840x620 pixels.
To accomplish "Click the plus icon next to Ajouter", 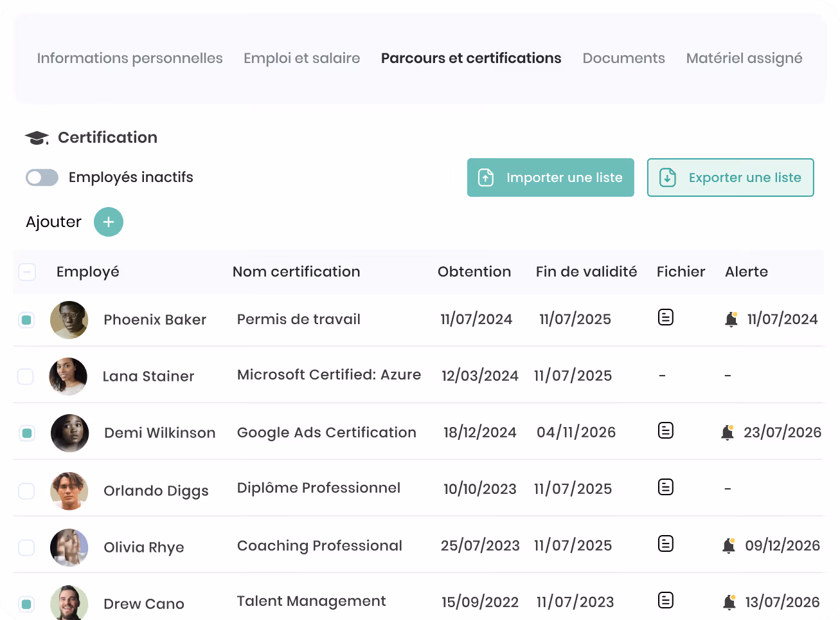I will (x=109, y=222).
